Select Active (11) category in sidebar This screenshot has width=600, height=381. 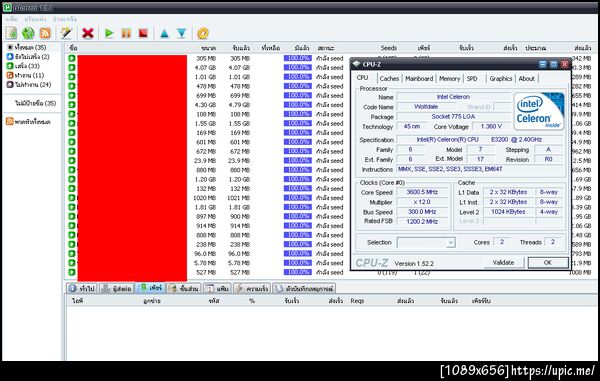click(25, 75)
